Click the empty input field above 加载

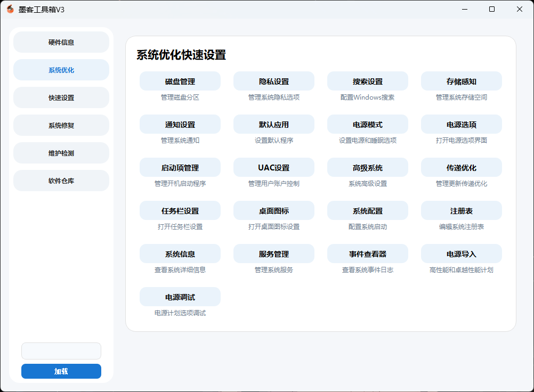click(x=61, y=351)
